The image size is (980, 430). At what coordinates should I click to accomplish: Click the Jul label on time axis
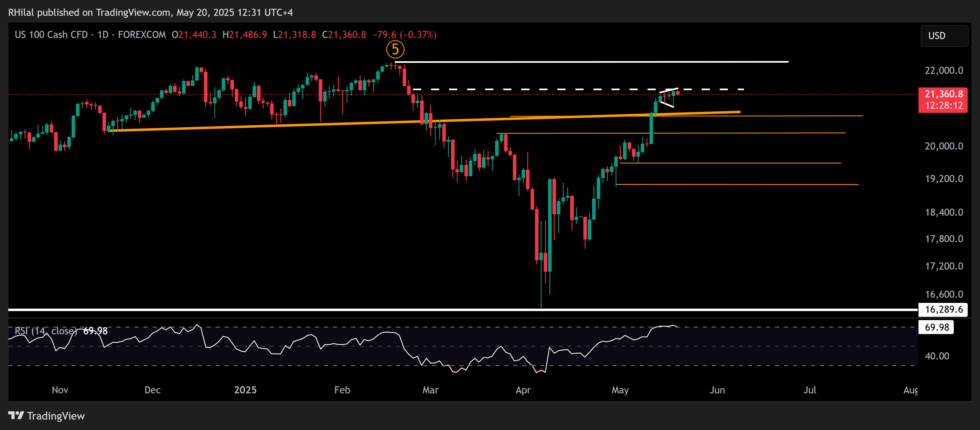(x=810, y=390)
